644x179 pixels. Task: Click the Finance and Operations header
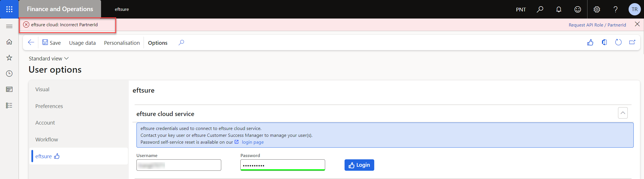(x=60, y=9)
